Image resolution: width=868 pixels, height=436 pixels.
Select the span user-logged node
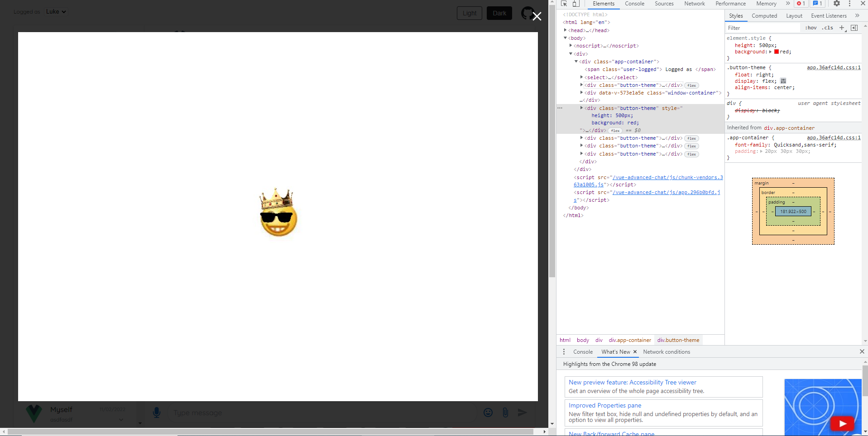click(650, 70)
